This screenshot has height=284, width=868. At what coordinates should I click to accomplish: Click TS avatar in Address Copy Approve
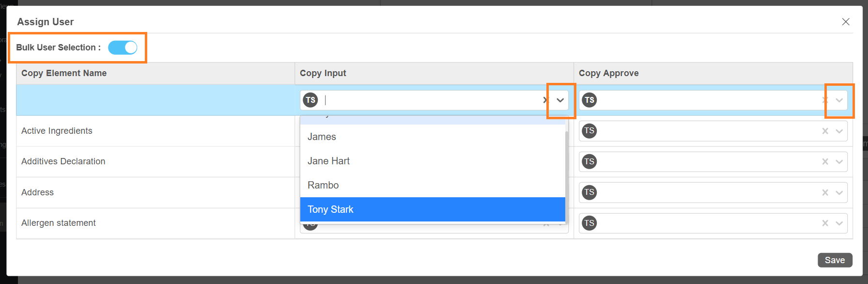pyautogui.click(x=589, y=192)
